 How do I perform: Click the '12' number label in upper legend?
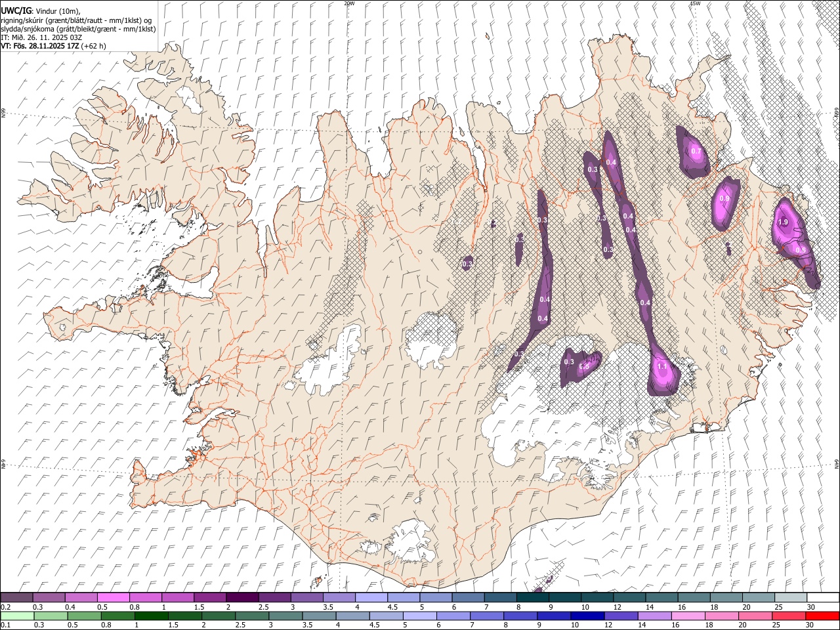(618, 607)
